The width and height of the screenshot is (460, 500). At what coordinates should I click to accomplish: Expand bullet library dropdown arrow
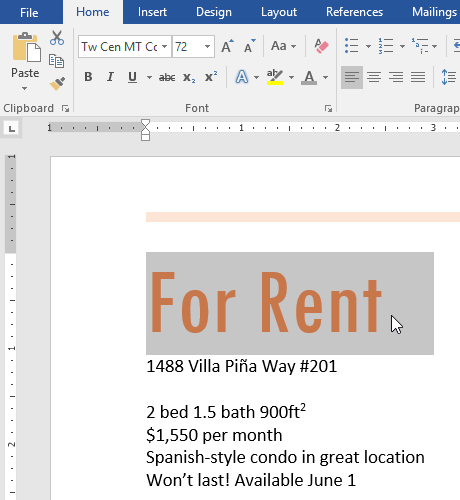pyautogui.click(x=368, y=46)
